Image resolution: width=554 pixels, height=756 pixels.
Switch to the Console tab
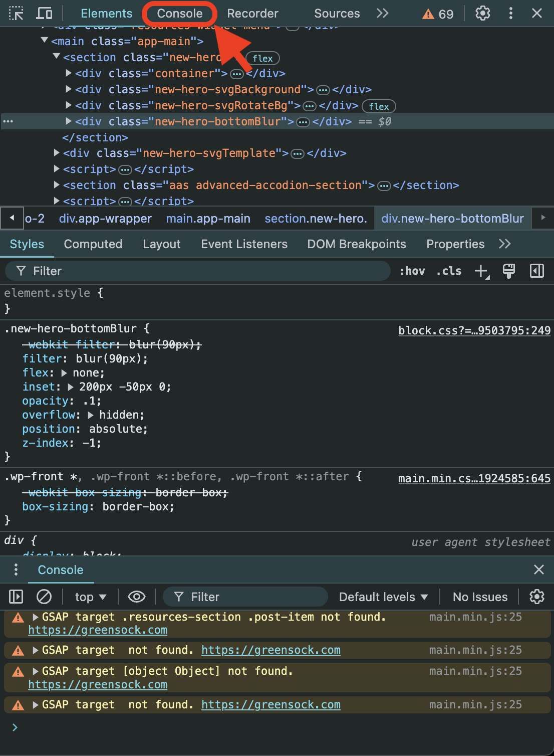click(179, 14)
